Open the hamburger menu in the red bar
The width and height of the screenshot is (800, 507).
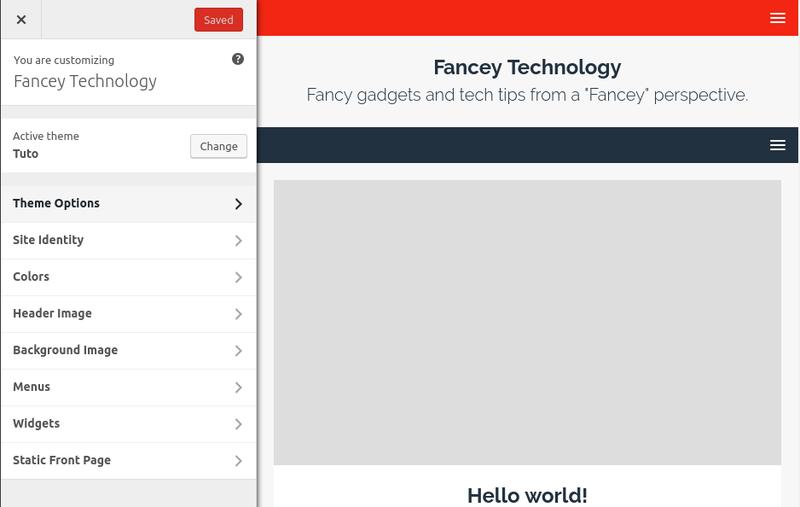778,18
